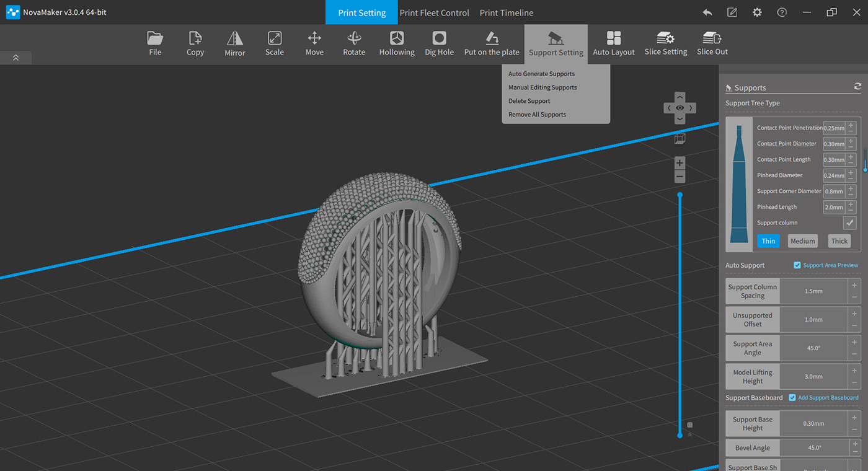Rotate view right with navigator arrow

691,108
